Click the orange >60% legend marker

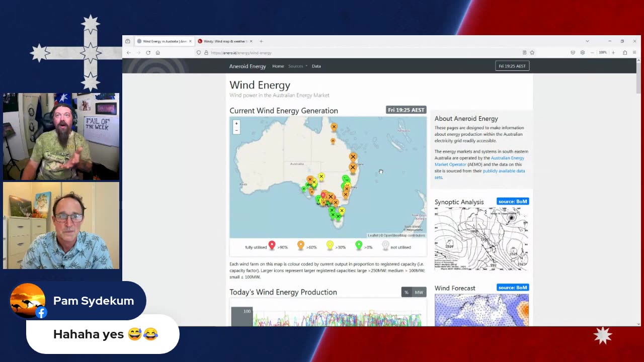click(x=301, y=245)
